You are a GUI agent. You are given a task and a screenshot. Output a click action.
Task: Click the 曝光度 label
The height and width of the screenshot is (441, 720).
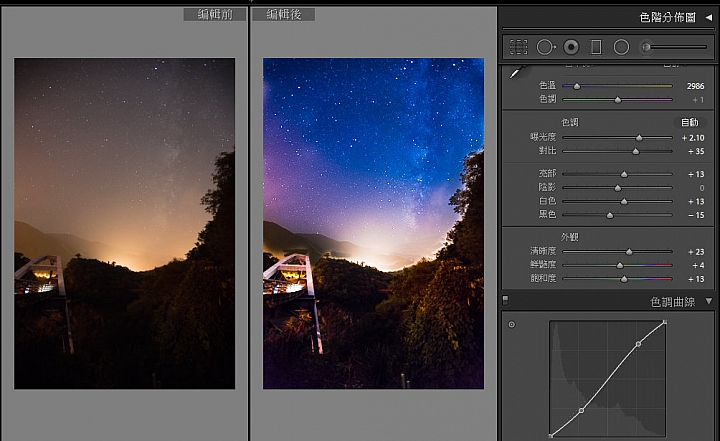tap(543, 137)
